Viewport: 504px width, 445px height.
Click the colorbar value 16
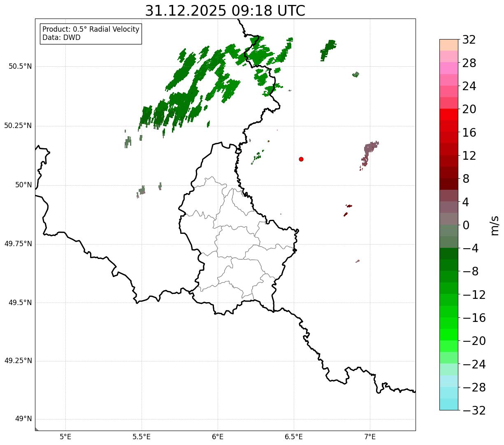(x=469, y=133)
